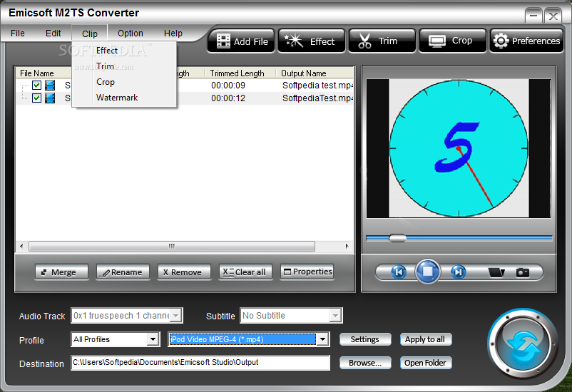Uncheck the SoftpediaTest.mp4 file checkbox

(36, 98)
